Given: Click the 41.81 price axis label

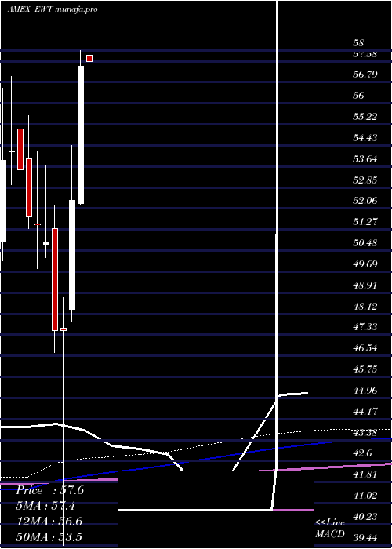Looking at the screenshot, I should pyautogui.click(x=365, y=474).
